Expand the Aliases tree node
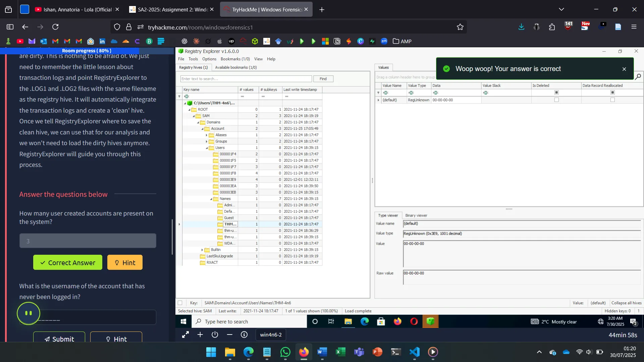The height and width of the screenshot is (362, 644). point(207,135)
